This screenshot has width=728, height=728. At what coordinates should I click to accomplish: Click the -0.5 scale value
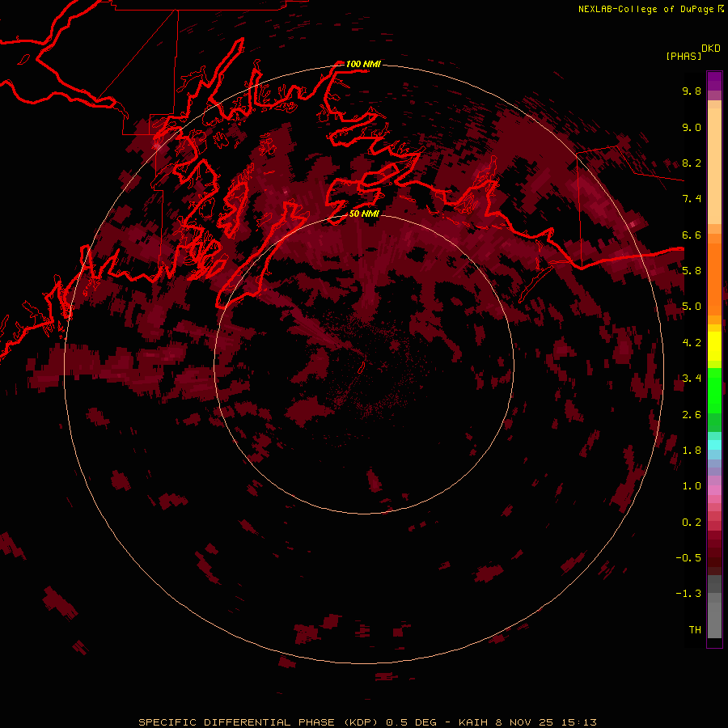[x=688, y=558]
